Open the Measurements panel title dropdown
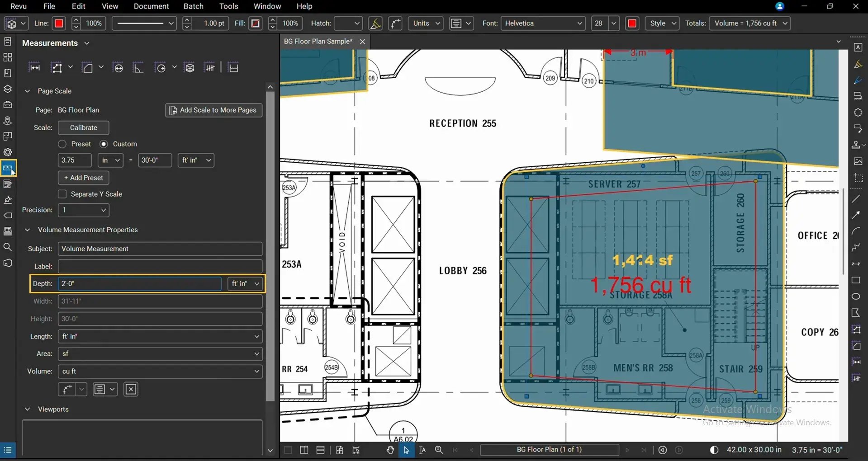Viewport: 868px width, 461px height. (87, 43)
